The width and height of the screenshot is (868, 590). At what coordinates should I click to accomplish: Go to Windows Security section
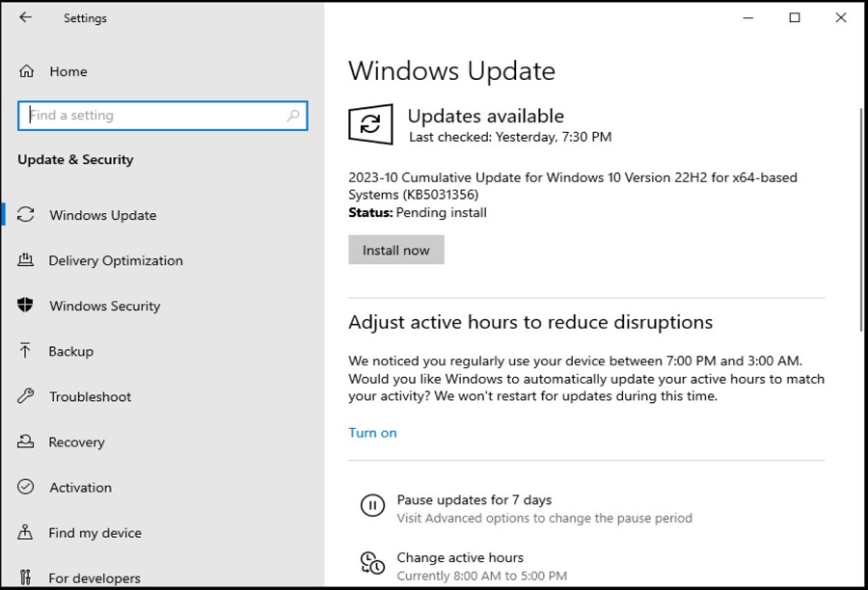click(104, 306)
